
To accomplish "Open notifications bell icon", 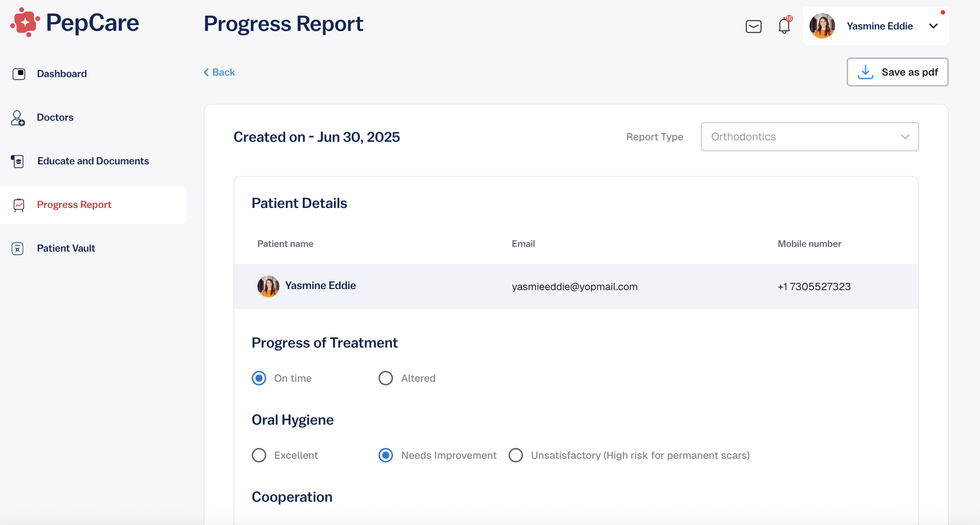I will pos(784,26).
